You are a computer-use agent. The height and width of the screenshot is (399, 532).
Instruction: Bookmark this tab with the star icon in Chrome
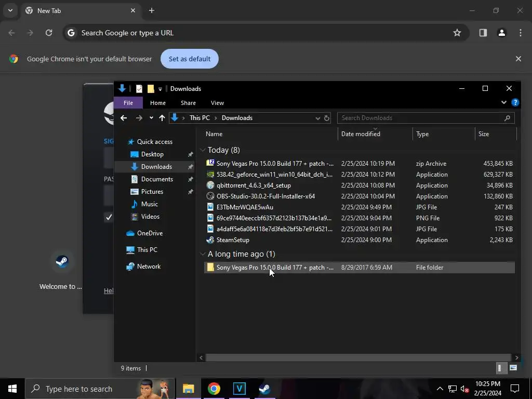click(x=457, y=33)
